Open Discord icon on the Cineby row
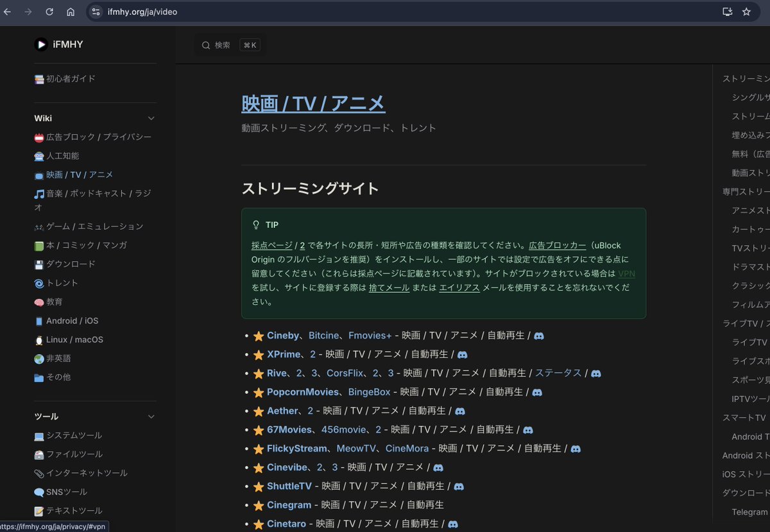Viewport: 770px width, 532px height. [539, 336]
